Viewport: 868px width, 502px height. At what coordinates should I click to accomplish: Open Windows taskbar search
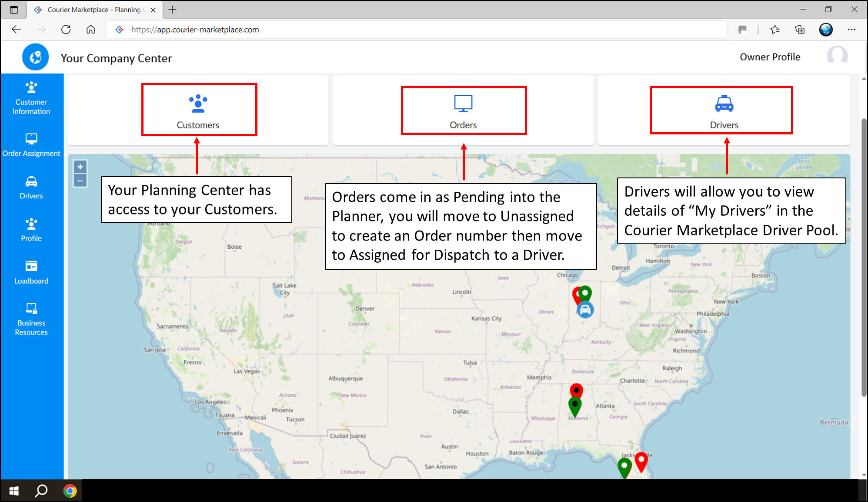(x=41, y=491)
